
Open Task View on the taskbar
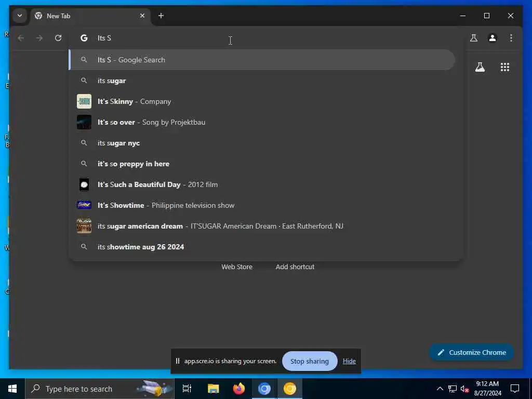[187, 389]
